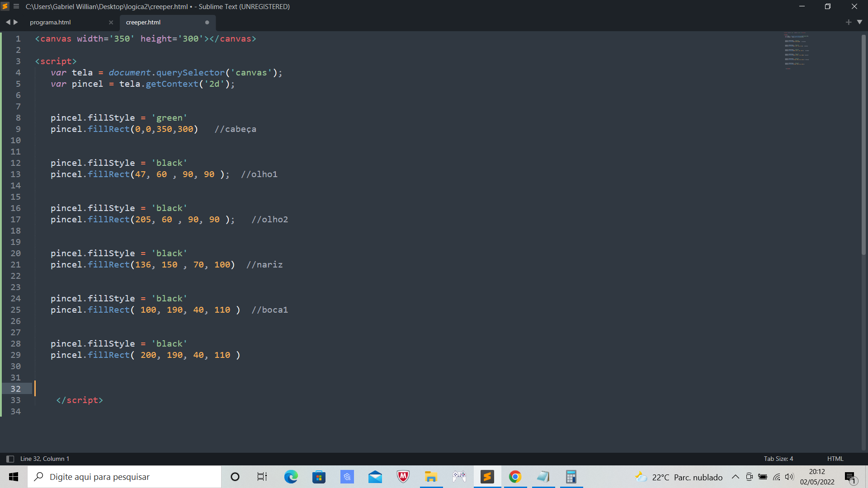Switch to Google Chrome from taskbar
The width and height of the screenshot is (868, 488).
(515, 477)
